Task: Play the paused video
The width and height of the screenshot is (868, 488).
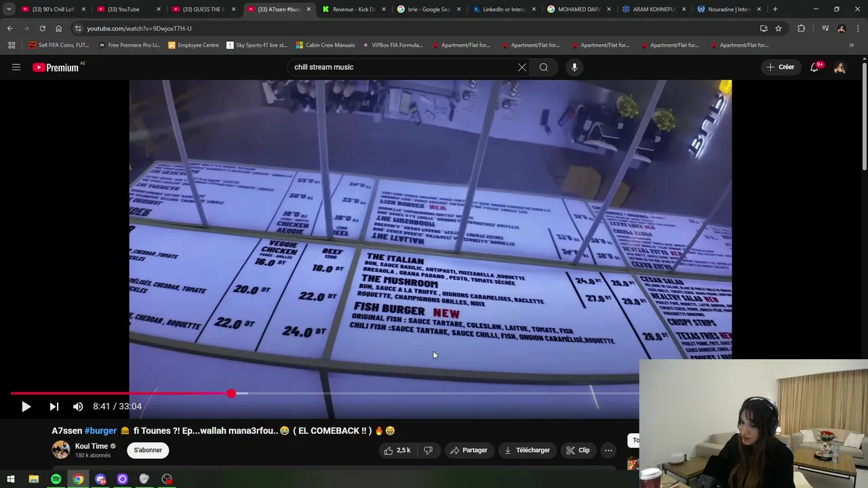Action: pyautogui.click(x=26, y=407)
